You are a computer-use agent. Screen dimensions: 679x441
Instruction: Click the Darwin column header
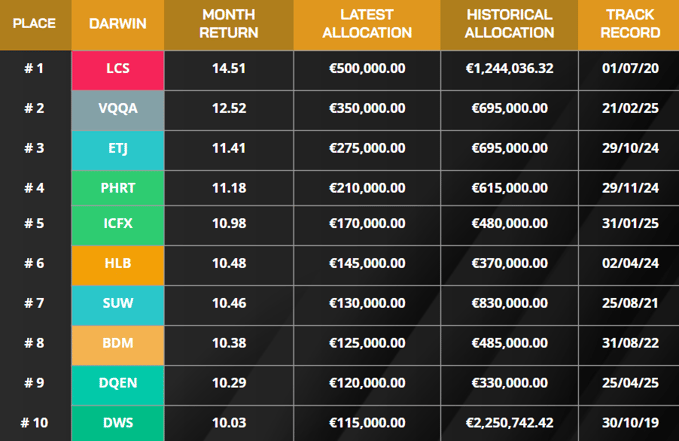(117, 23)
